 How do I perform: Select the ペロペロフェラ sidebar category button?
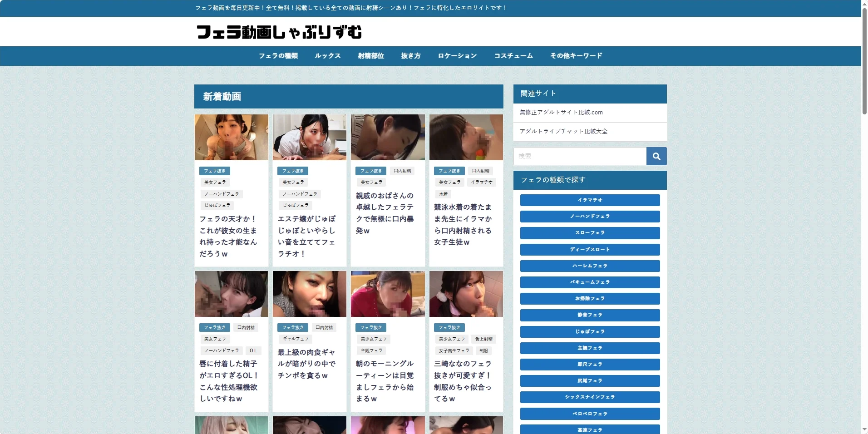click(590, 414)
